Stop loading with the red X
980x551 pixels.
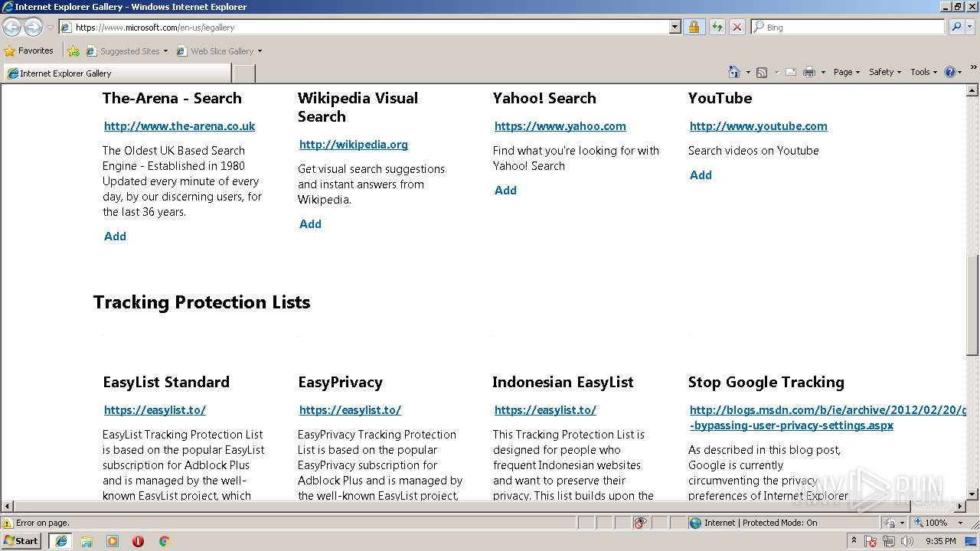pos(737,27)
